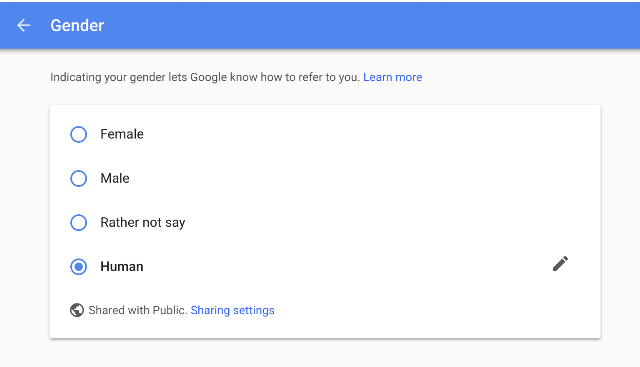Click the Gender page title
Screen dimensions: 640x367
pos(77,25)
